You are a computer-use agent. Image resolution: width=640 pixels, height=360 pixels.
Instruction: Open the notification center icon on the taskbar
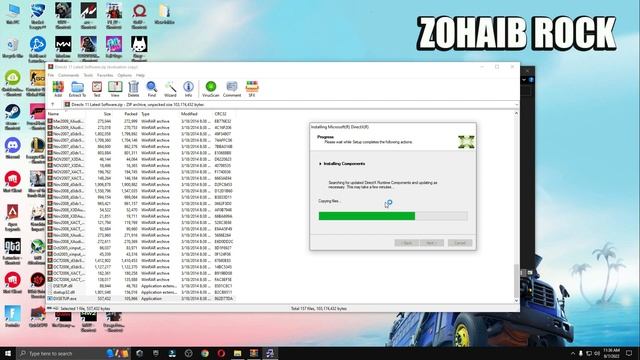629,353
